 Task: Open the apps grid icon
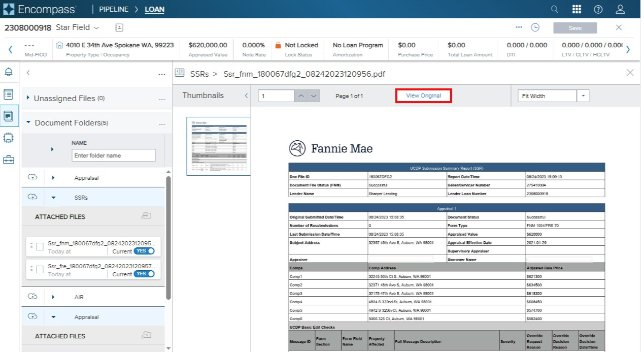577,9
